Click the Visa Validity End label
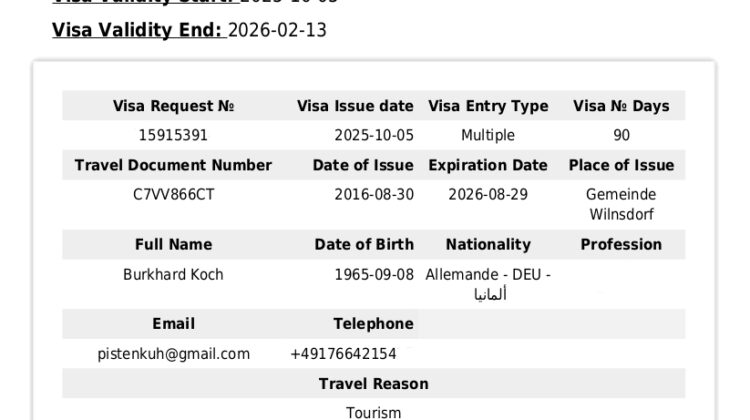 [137, 30]
